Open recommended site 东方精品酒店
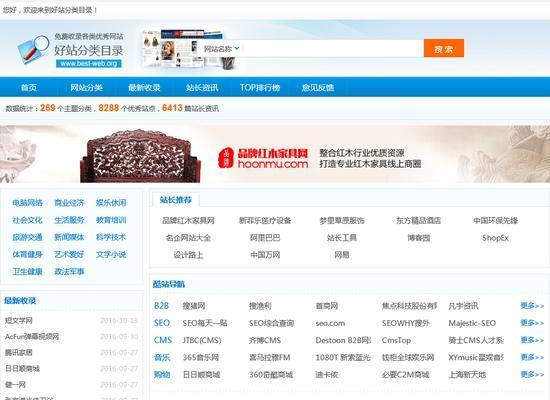Viewport: 550px width, 400px height. 418,220
